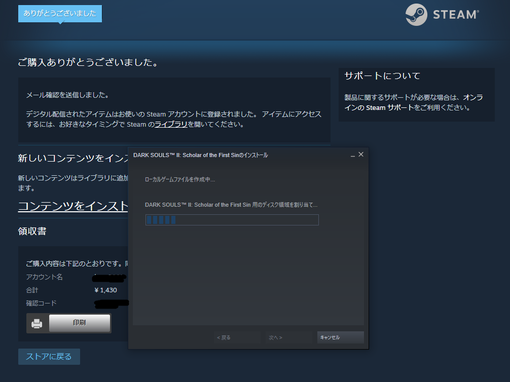
Task: Click the ¥ 1,430 total amount
Action: 106,290
